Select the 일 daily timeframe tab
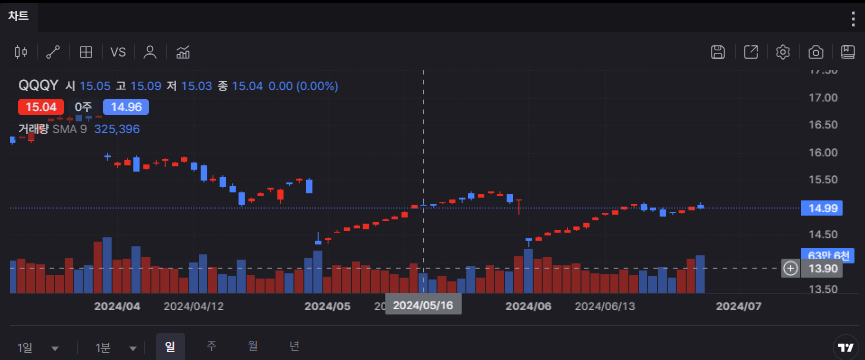This screenshot has height=360, width=865. tap(170, 347)
